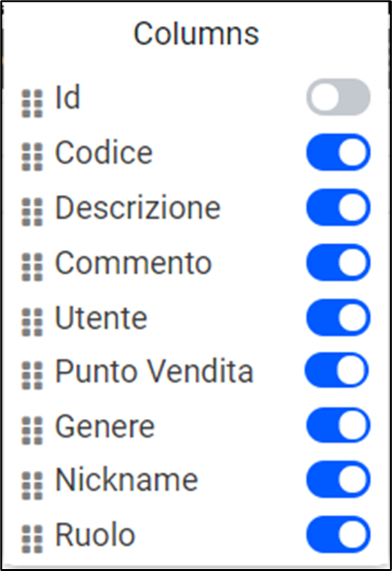The image size is (392, 571).
Task: Hide the Commento column with its switch
Action: (x=338, y=262)
